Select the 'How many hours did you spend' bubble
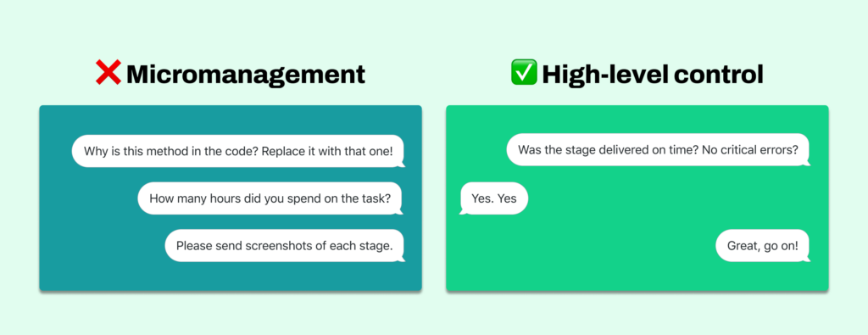Image resolution: width=868 pixels, height=335 pixels. pyautogui.click(x=270, y=198)
